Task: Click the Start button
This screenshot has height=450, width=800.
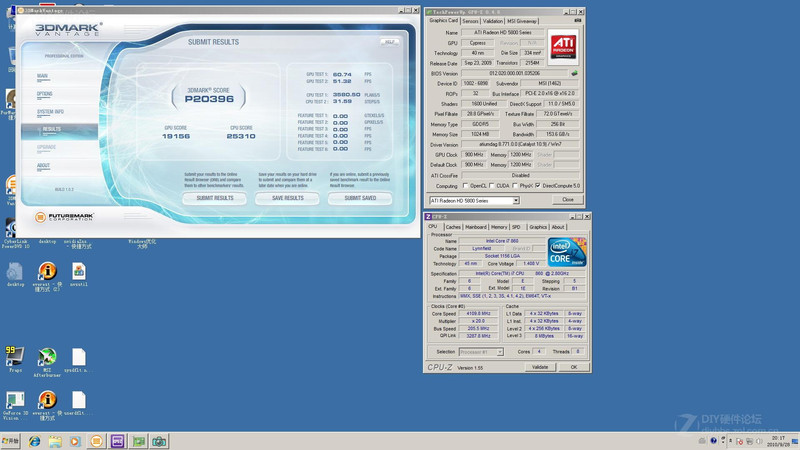Action: tap(10, 441)
